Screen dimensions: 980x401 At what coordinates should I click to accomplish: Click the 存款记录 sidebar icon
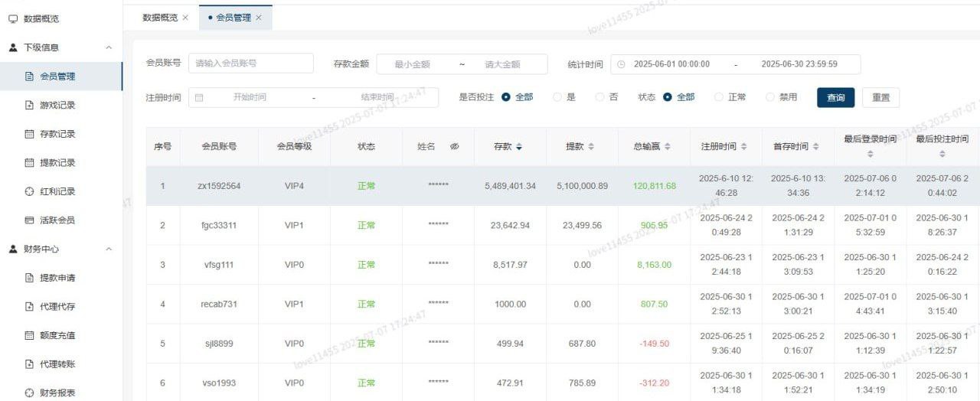[x=30, y=134]
